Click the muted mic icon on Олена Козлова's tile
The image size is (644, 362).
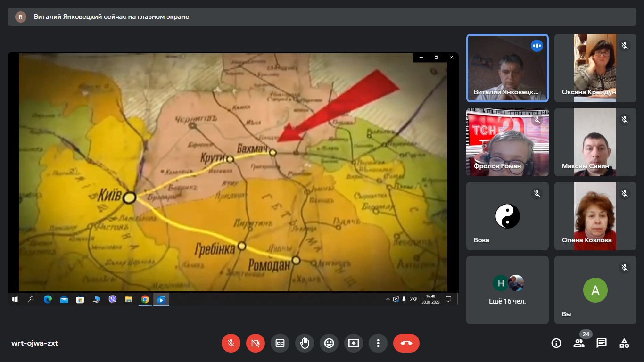[x=625, y=194]
